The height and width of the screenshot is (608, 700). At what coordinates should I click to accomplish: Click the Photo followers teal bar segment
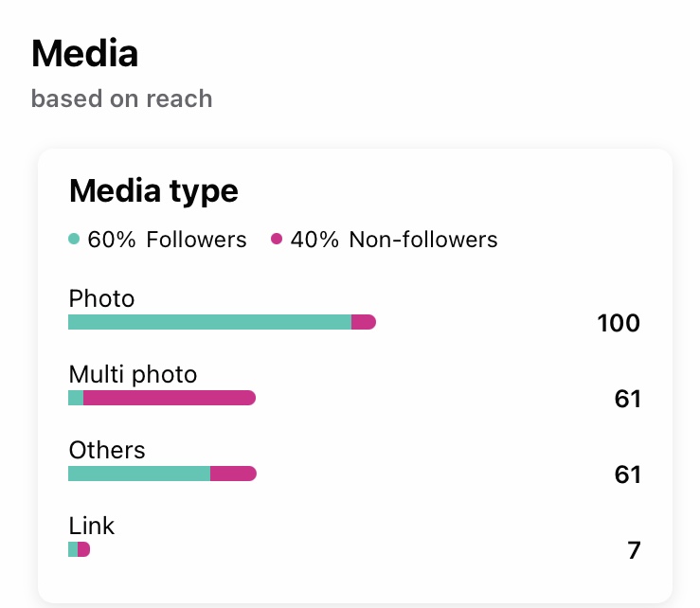coord(209,323)
